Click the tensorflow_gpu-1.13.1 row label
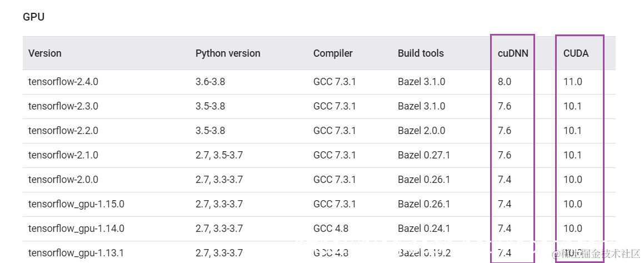Viewport: 644px width, 263px height. click(76, 253)
